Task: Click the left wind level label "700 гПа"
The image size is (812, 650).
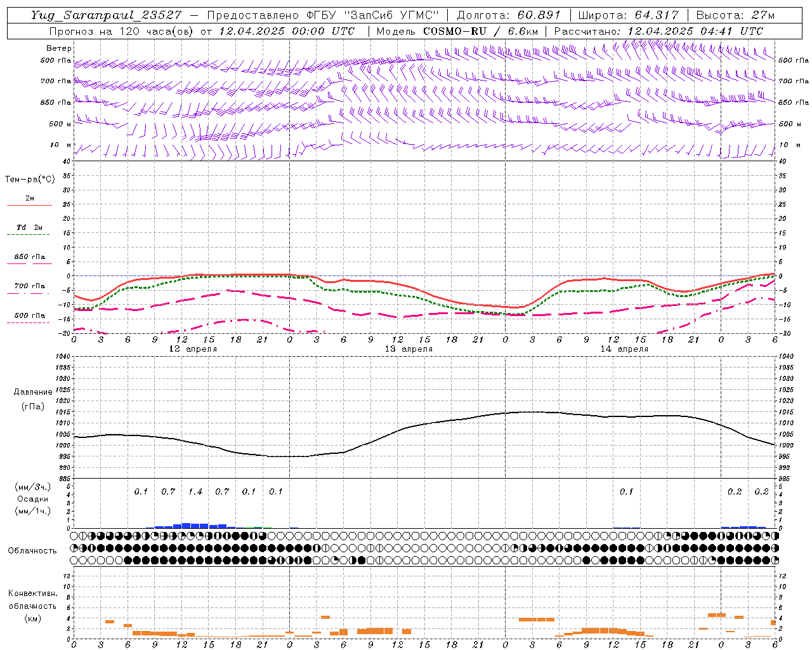Action: click(56, 81)
